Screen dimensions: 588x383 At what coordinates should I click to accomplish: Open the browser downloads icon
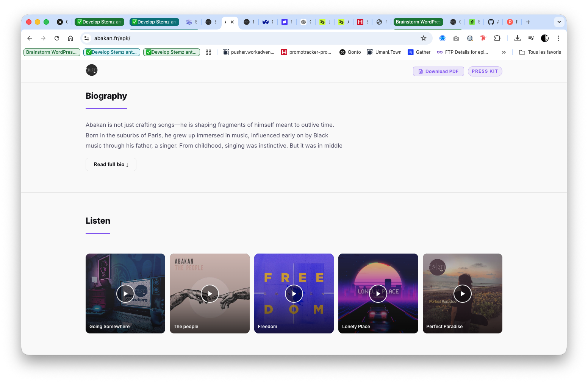point(518,38)
